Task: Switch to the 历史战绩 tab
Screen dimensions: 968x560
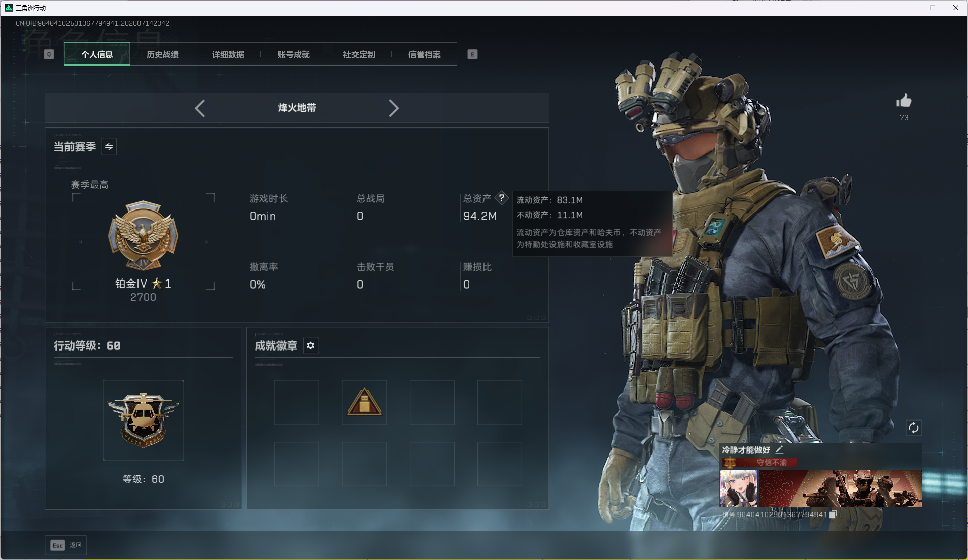Action: point(163,54)
